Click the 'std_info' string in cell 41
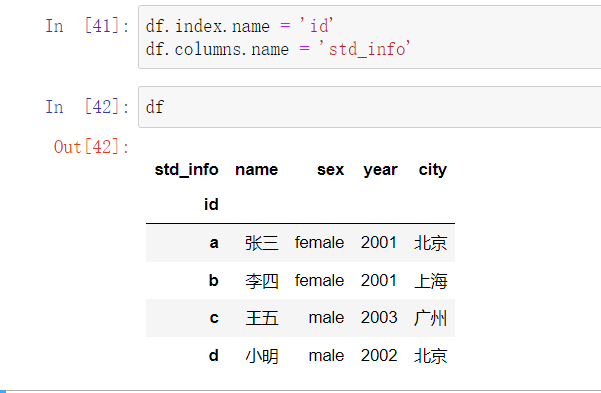601x393 pixels. pyautogui.click(x=365, y=49)
